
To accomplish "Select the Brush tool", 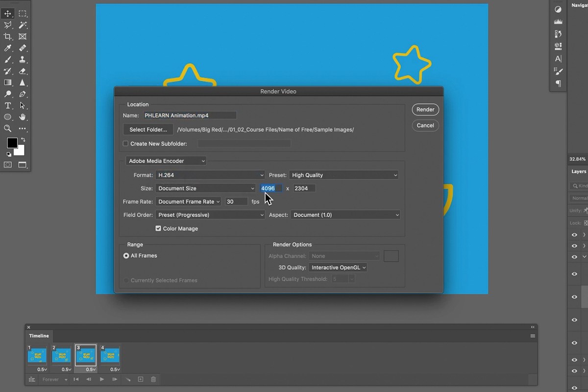I will (x=8, y=60).
